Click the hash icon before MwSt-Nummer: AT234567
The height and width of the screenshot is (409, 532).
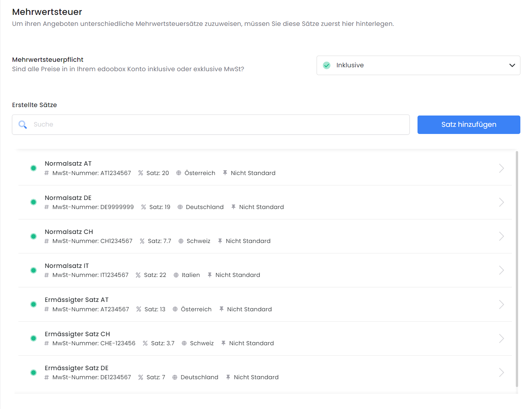(47, 309)
